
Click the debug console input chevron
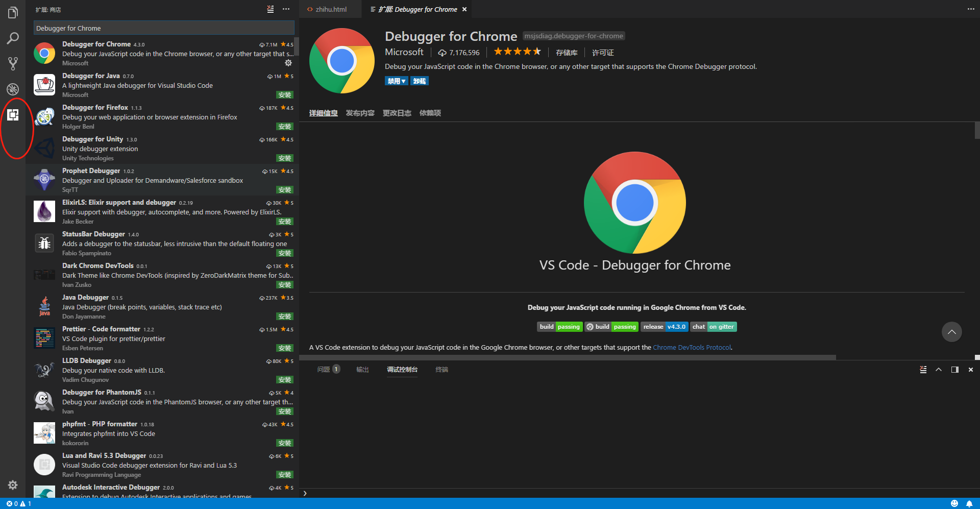[305, 493]
